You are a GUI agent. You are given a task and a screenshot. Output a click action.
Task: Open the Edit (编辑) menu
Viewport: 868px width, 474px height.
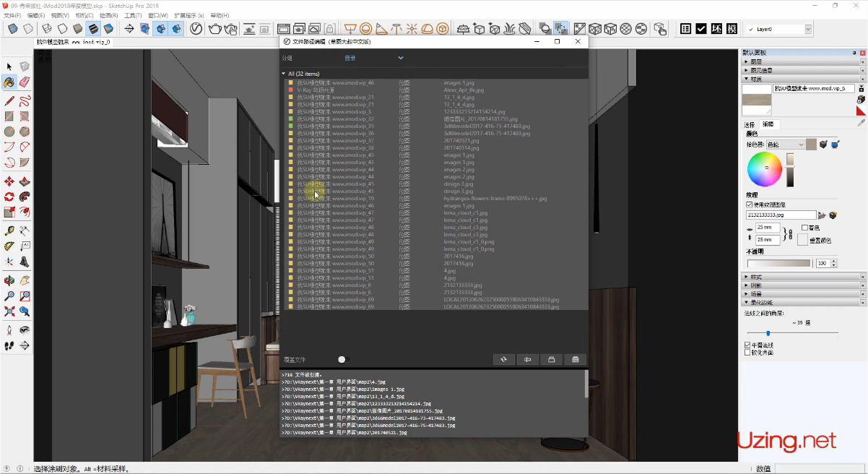click(x=36, y=15)
